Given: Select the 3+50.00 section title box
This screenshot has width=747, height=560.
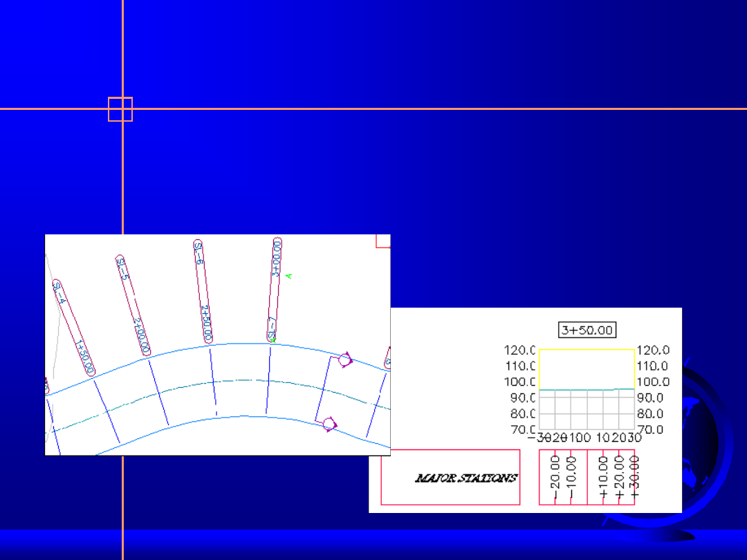Looking at the screenshot, I should [587, 330].
